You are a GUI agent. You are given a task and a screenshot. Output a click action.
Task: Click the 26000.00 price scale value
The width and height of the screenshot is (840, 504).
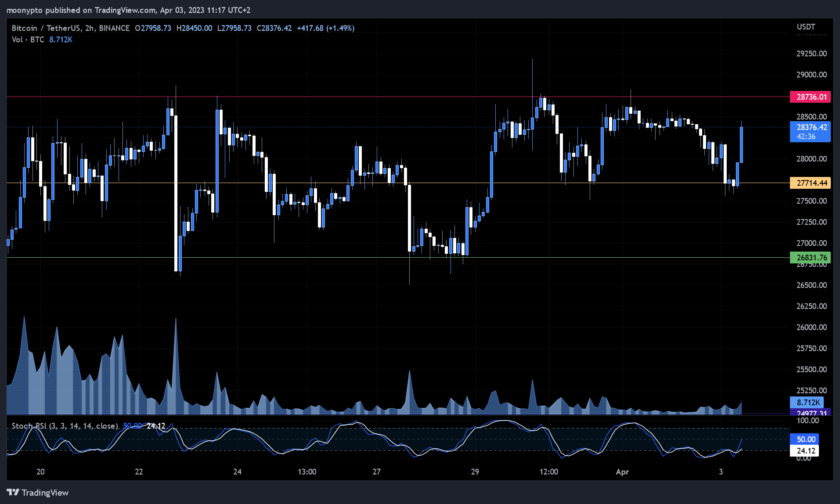coord(811,328)
